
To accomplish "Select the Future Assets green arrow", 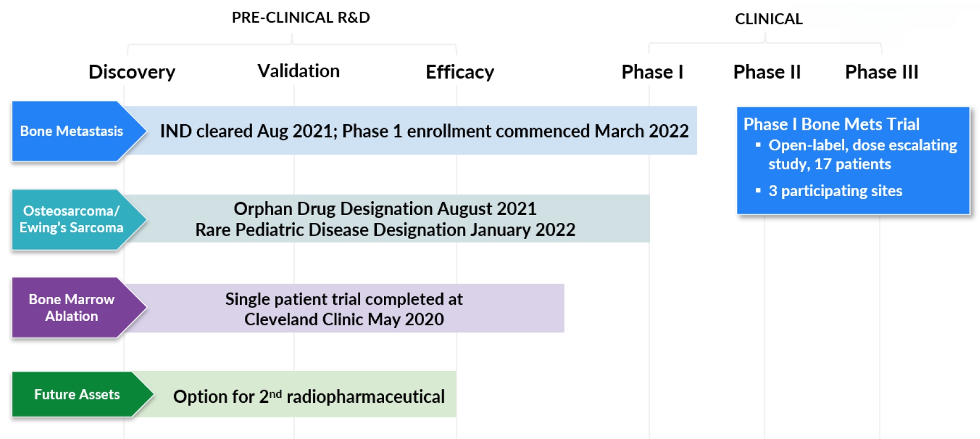I will click(x=77, y=394).
